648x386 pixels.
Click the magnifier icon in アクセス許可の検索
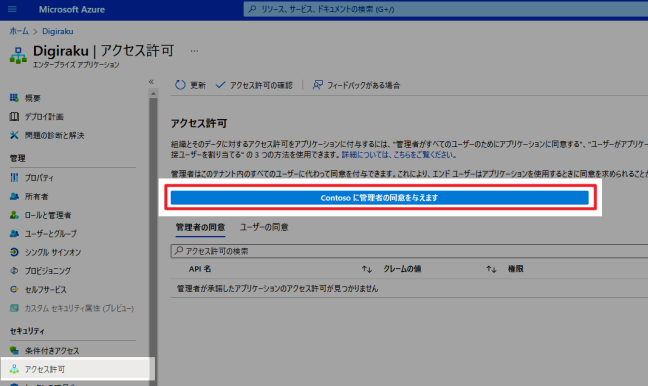click(x=179, y=250)
